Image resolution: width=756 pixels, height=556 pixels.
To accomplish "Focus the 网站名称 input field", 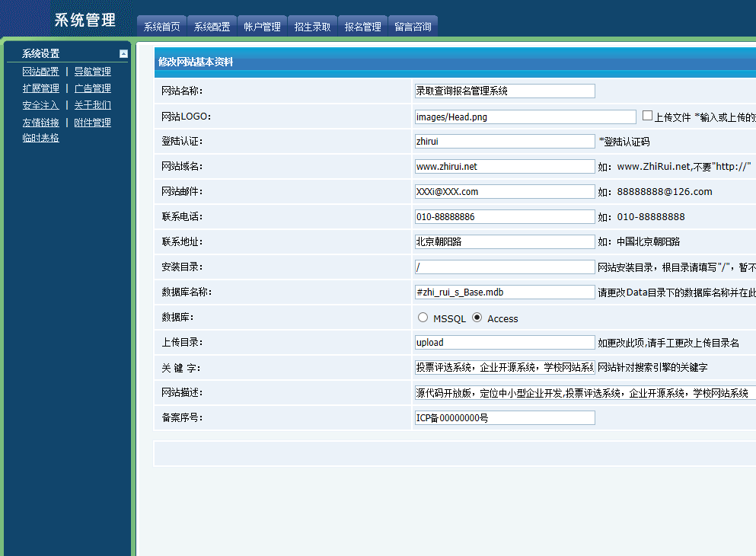I will point(505,91).
